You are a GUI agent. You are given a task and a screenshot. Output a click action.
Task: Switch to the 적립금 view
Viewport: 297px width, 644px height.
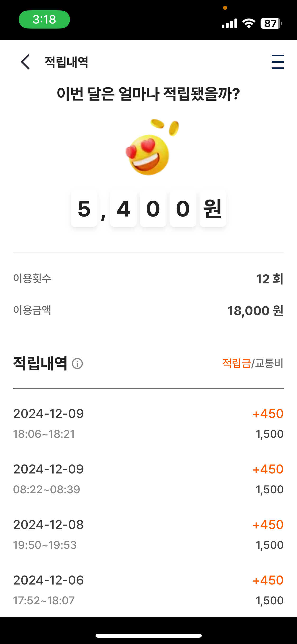(x=236, y=363)
